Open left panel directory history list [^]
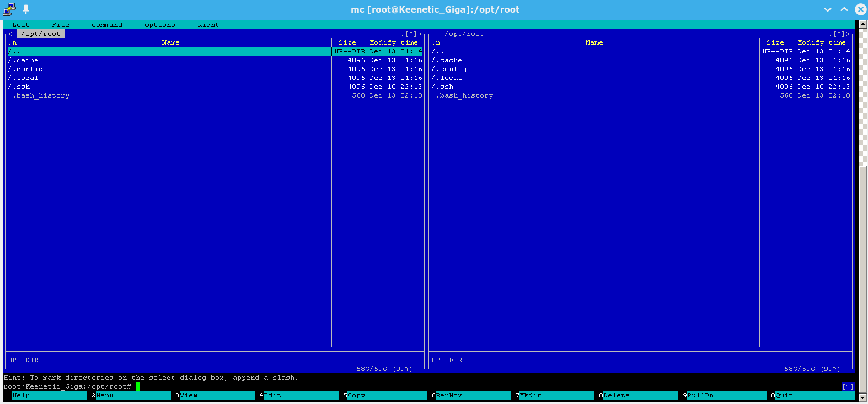The width and height of the screenshot is (868, 404). click(x=411, y=34)
